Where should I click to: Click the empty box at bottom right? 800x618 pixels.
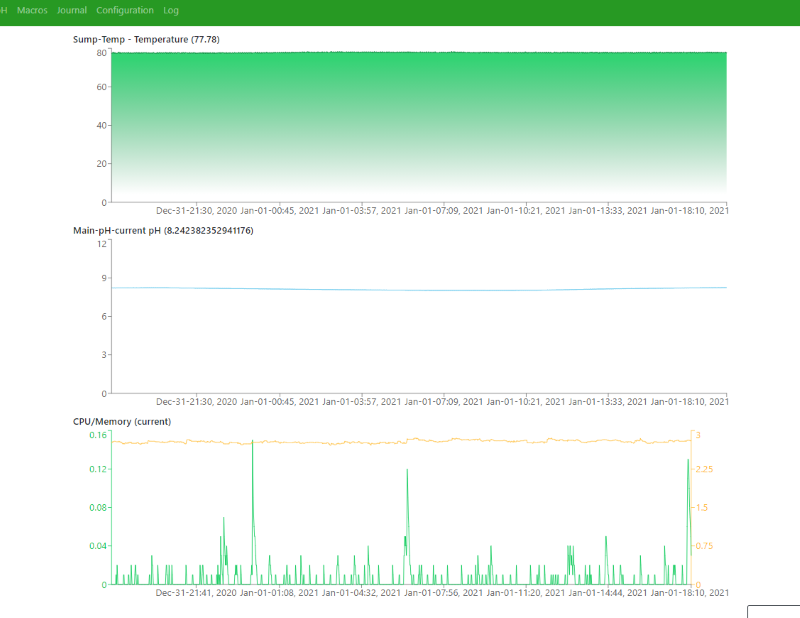click(x=774, y=611)
